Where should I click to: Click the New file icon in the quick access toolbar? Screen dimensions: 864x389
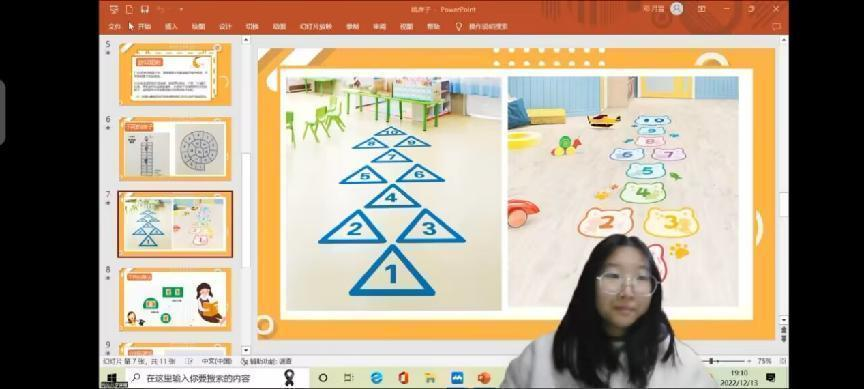coord(129,9)
